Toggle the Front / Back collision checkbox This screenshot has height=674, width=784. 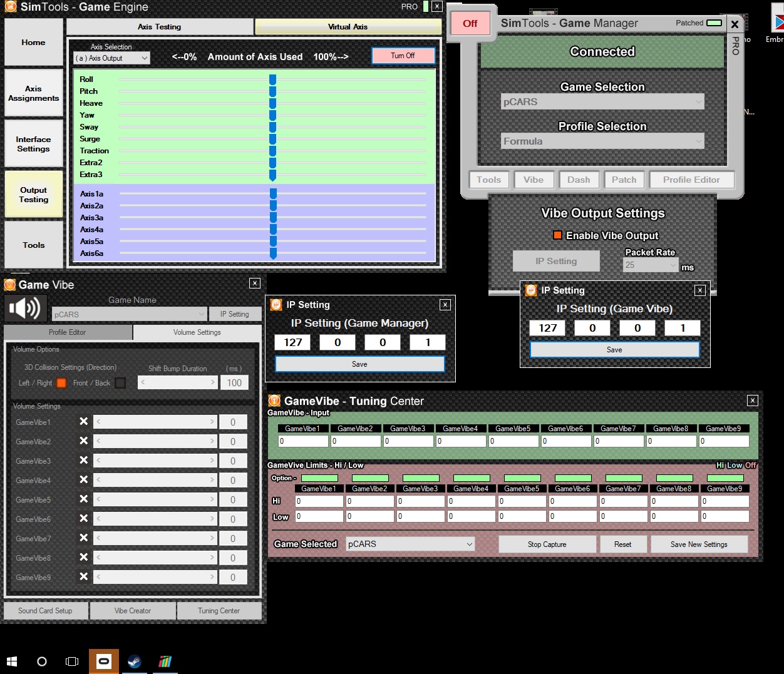[120, 383]
